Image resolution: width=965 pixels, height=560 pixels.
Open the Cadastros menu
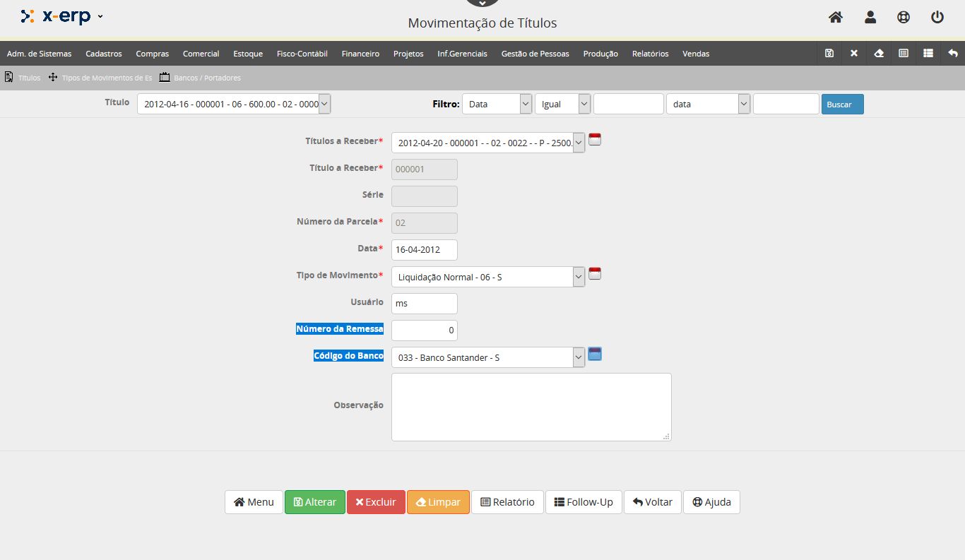click(104, 54)
